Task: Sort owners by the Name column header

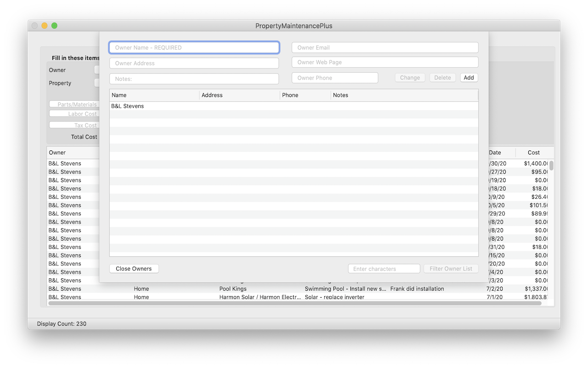Action: (x=154, y=95)
